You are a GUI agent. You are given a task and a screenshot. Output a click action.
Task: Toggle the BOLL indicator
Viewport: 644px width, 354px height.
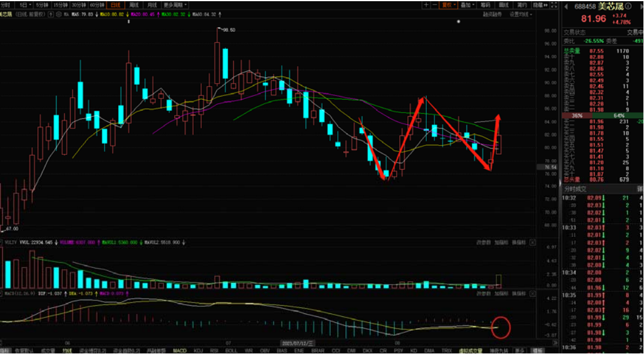(x=231, y=350)
